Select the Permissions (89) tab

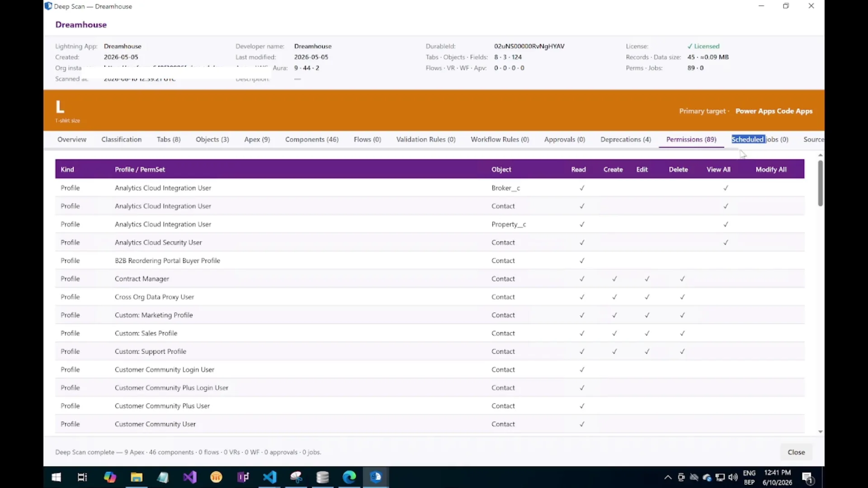691,139
